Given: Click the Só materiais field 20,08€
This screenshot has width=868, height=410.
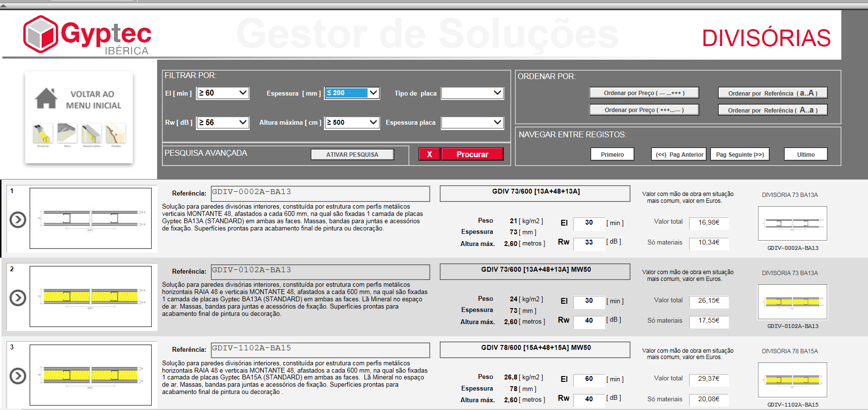Looking at the screenshot, I should click(x=708, y=399).
